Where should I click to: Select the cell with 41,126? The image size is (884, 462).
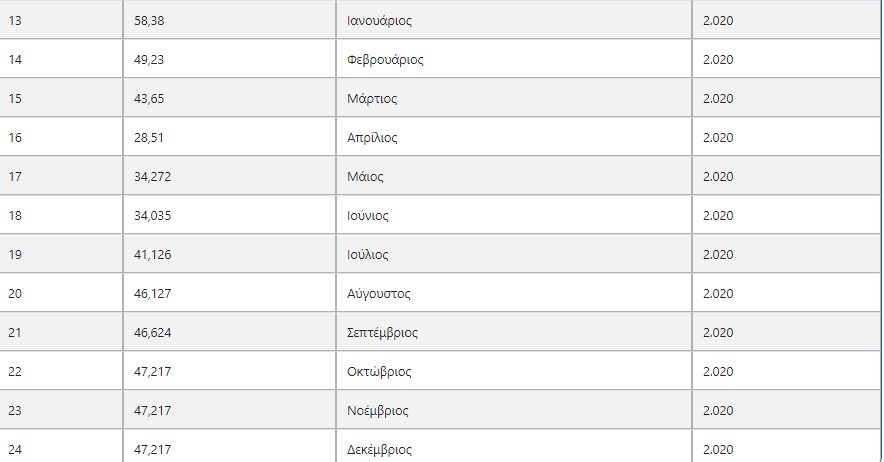pyautogui.click(x=229, y=254)
